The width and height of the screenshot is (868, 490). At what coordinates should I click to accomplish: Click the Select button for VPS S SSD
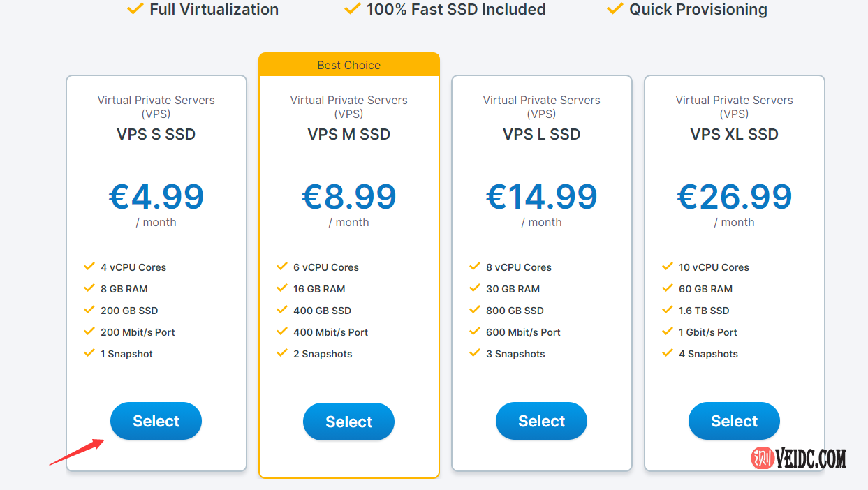pos(156,421)
